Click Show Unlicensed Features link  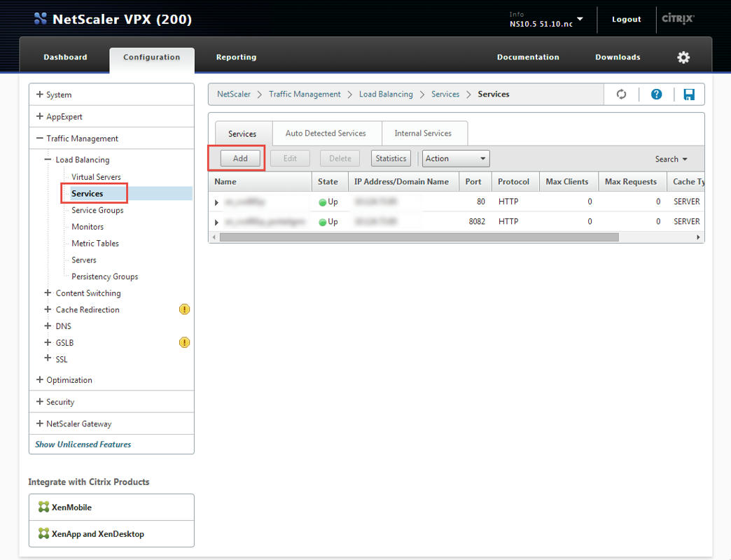tap(83, 444)
